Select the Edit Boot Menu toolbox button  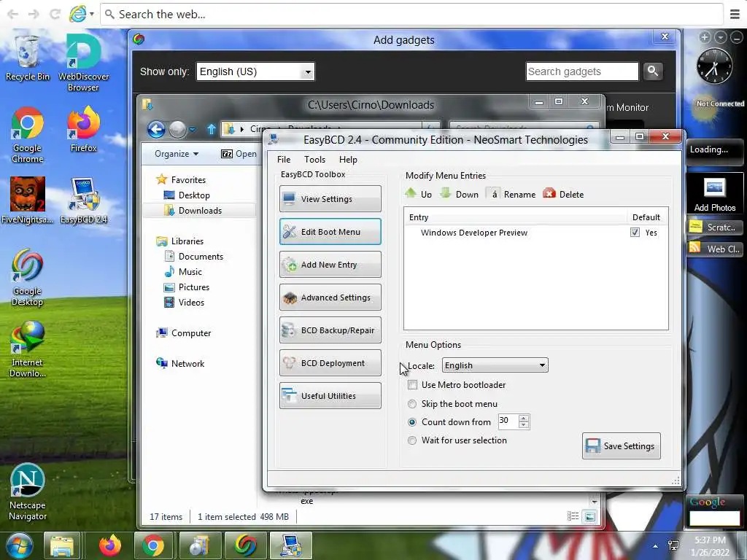click(x=330, y=231)
